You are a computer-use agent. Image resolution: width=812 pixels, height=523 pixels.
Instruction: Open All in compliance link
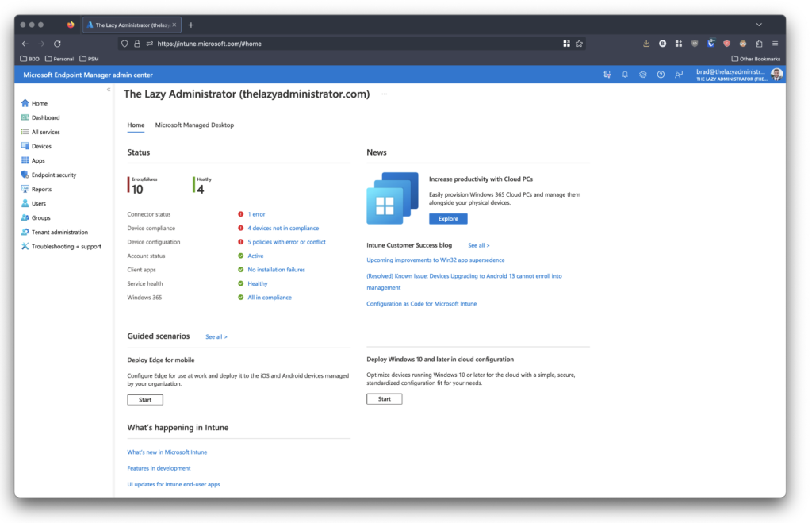(x=270, y=298)
